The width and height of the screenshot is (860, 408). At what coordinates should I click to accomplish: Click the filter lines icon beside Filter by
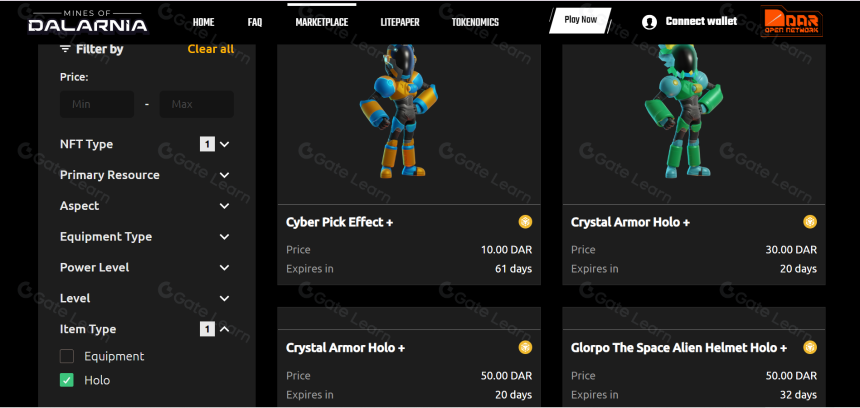(65, 49)
